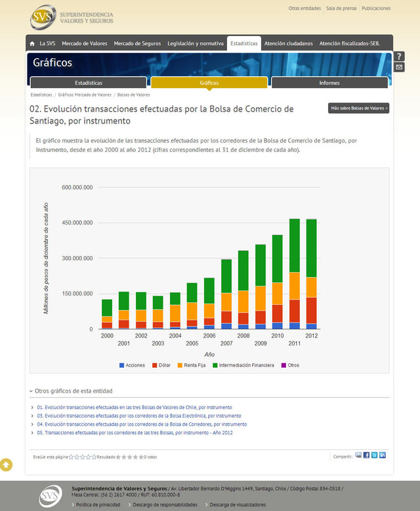Click 'Bolsas de Valores' breadcrumb
Viewport: 420px width, 511px height.
(x=133, y=95)
